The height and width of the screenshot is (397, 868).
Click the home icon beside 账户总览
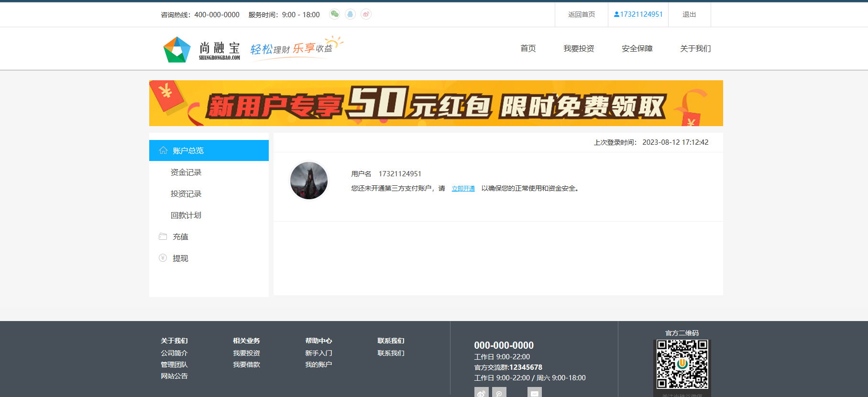(163, 150)
